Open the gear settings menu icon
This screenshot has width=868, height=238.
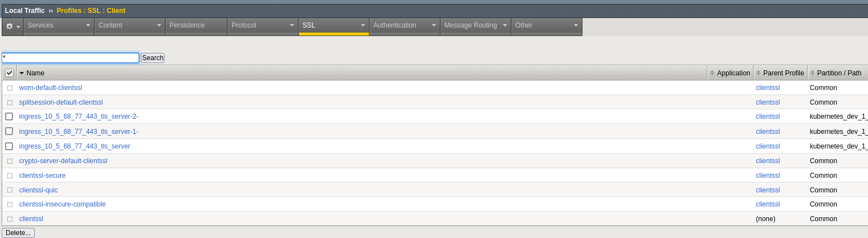click(x=12, y=26)
